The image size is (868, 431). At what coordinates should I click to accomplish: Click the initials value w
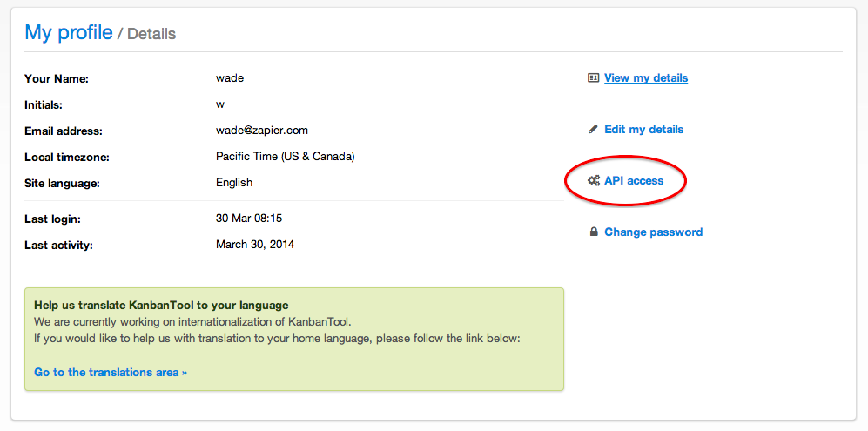click(220, 104)
